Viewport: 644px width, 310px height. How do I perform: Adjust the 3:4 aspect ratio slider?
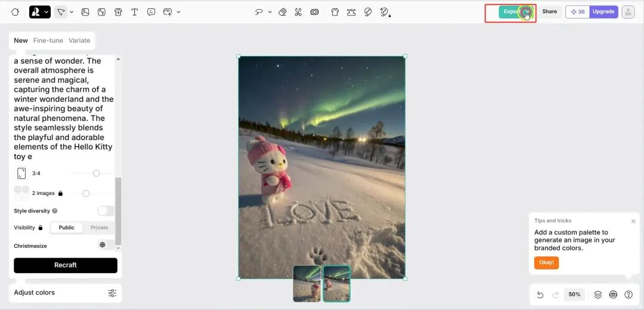click(x=96, y=173)
